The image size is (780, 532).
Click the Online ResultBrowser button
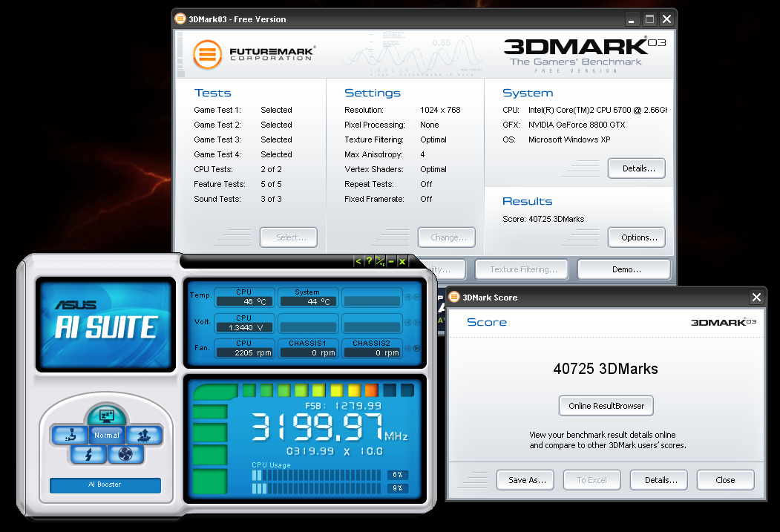[x=606, y=406]
